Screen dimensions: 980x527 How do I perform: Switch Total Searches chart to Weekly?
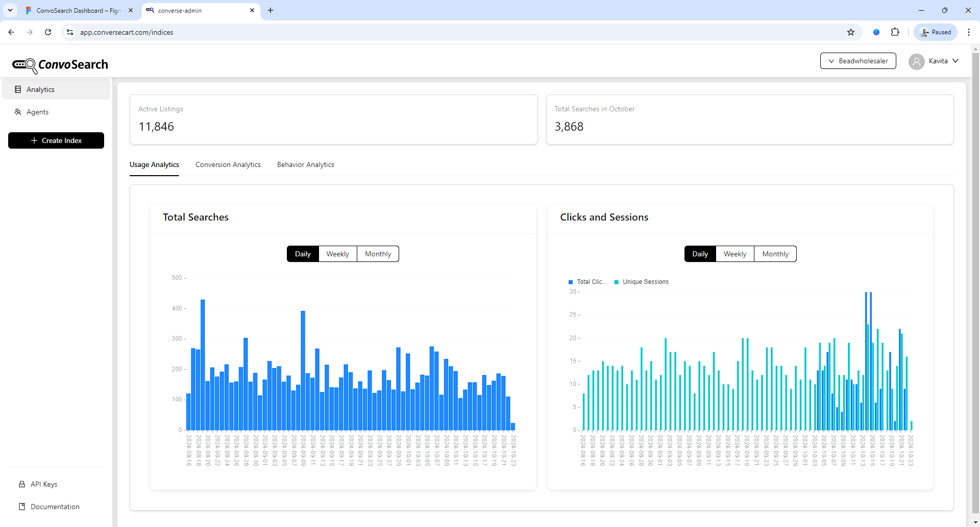click(337, 254)
